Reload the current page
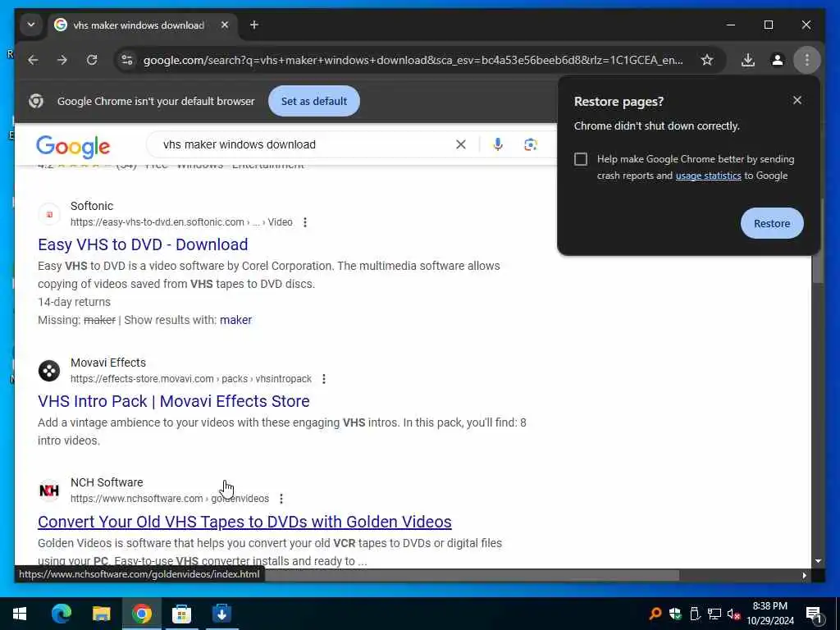 pos(92,60)
